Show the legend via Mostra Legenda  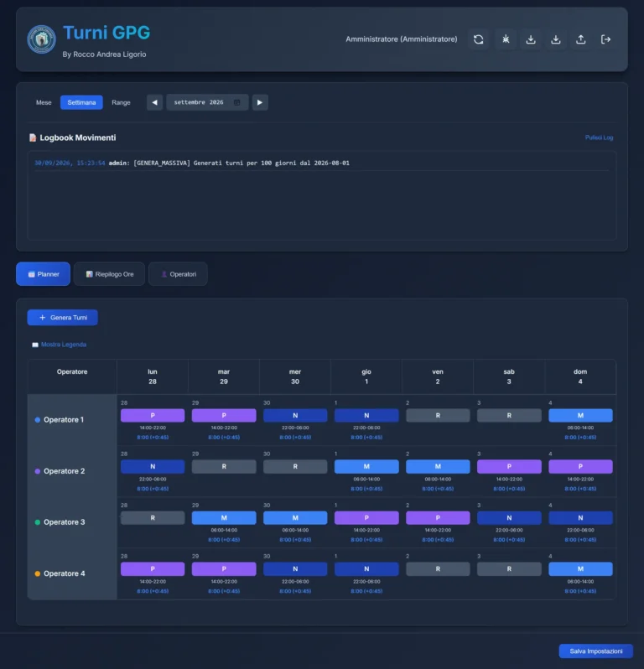[64, 345]
